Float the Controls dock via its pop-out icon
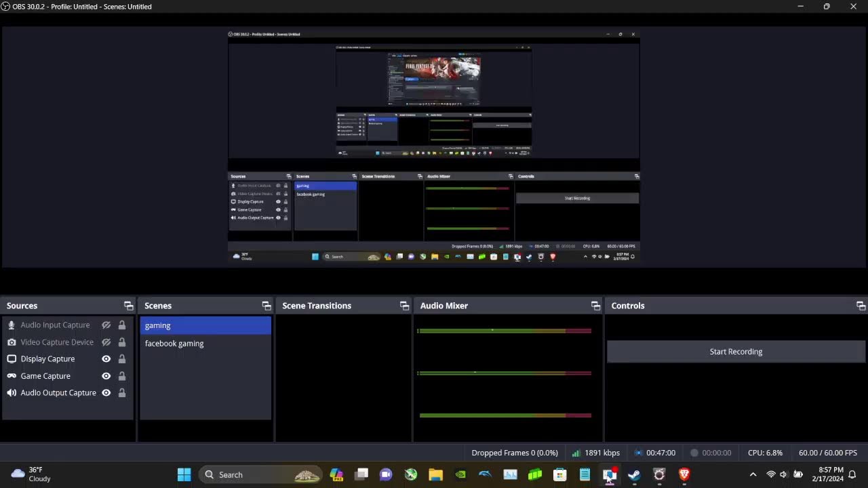 pos(861,306)
